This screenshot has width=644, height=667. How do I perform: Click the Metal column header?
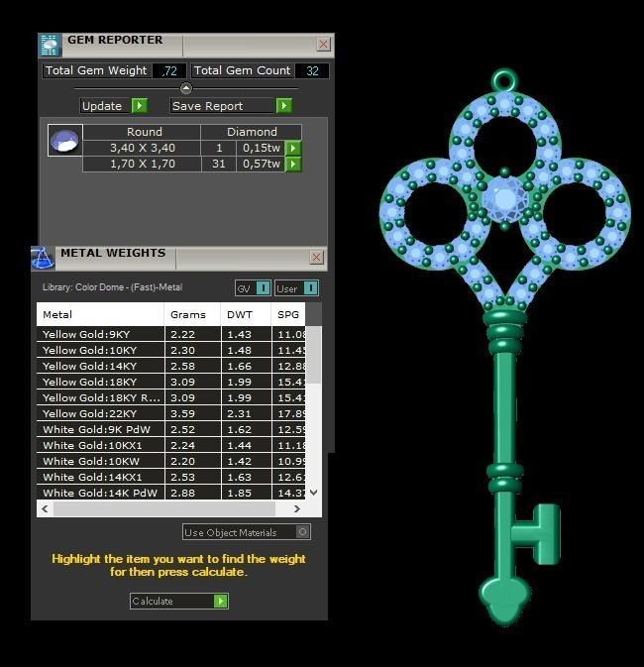pos(100,315)
